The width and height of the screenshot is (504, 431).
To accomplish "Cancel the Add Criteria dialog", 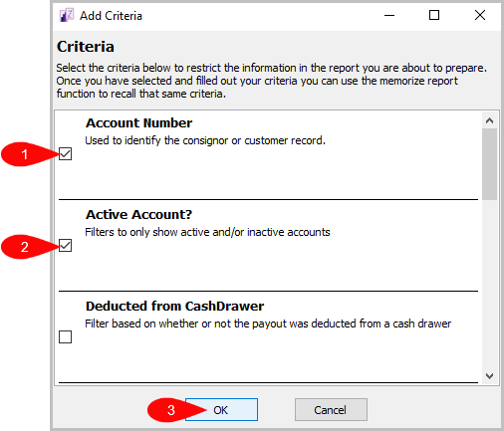I will point(331,410).
